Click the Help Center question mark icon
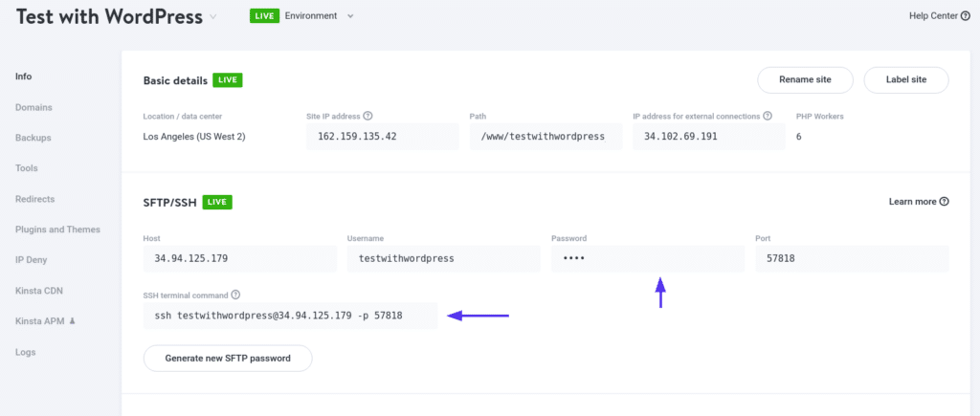Viewport: 980px width, 416px height. (965, 16)
